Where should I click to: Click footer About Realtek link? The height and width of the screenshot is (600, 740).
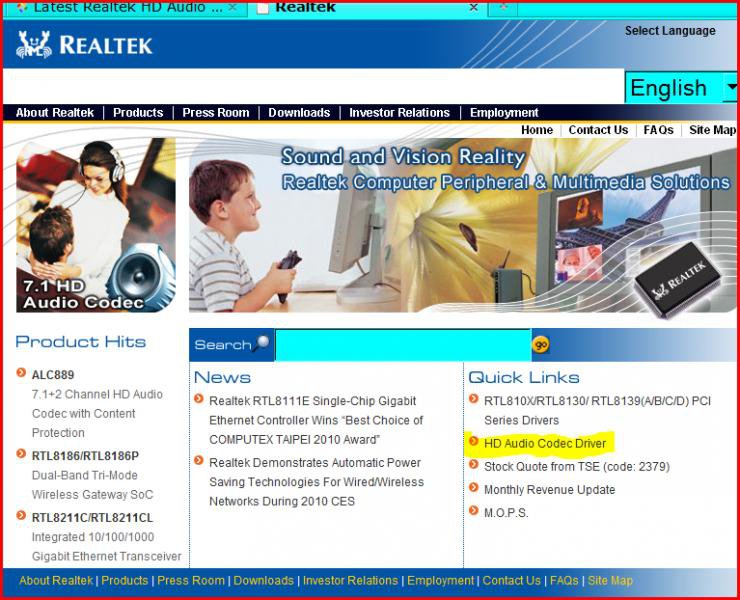pos(56,581)
